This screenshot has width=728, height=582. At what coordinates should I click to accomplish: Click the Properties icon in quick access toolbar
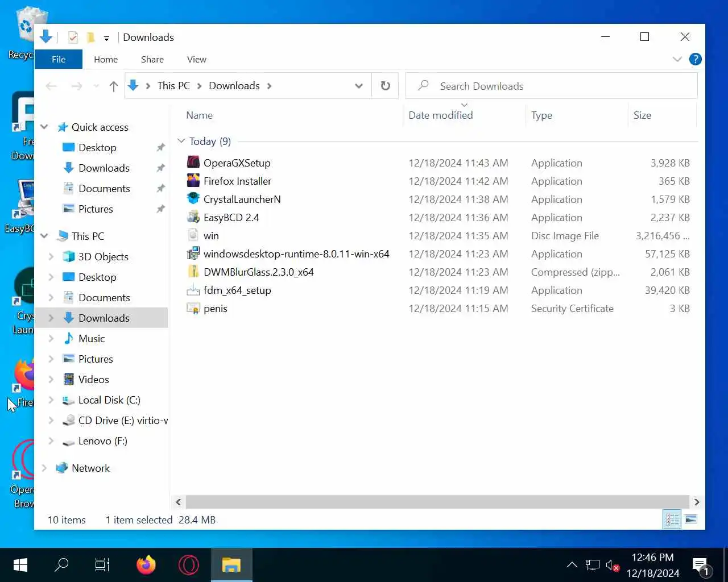pos(73,38)
